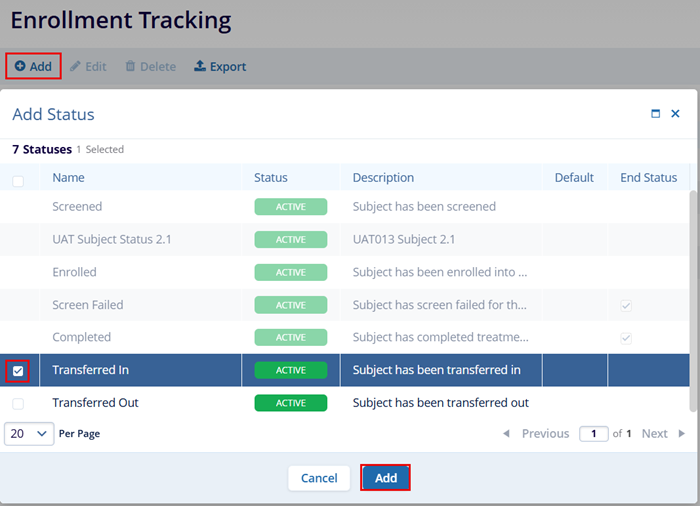Screen dimensions: 700x506
Task: Toggle the select-all header checkbox
Action: pos(18,181)
